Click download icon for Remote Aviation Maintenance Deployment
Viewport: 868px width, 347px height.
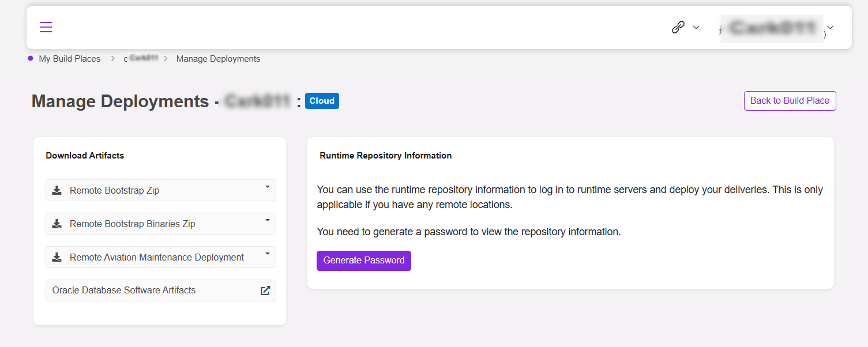click(57, 257)
